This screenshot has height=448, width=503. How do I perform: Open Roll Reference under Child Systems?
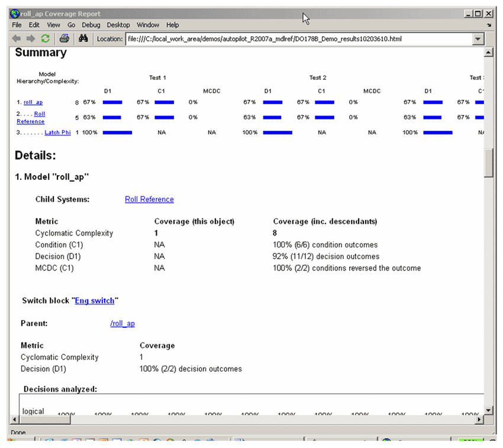click(x=149, y=199)
